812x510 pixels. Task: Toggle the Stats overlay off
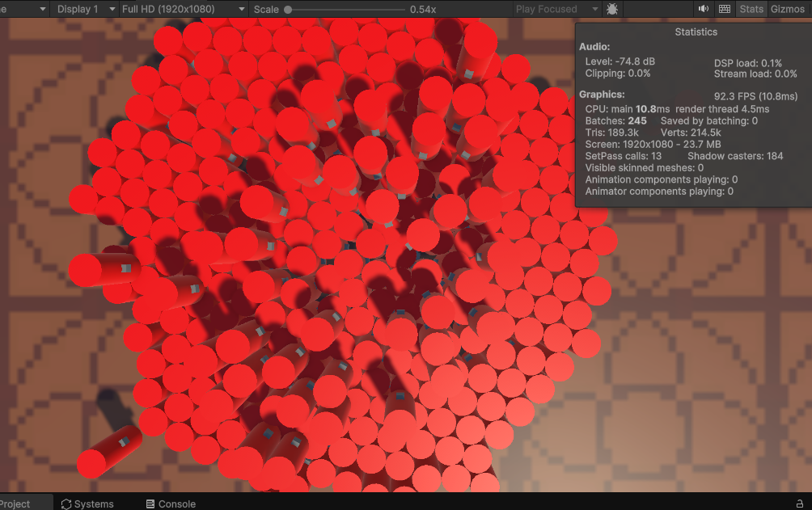point(751,9)
